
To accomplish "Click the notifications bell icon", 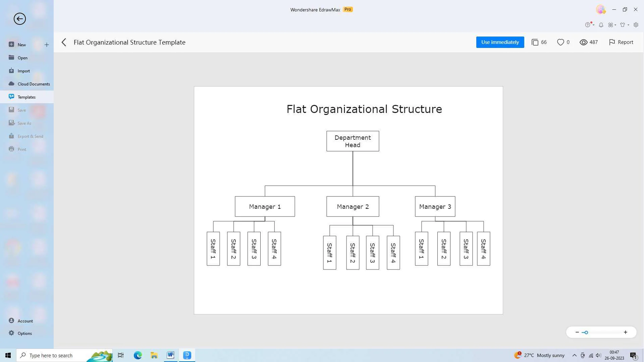I will click(x=601, y=25).
